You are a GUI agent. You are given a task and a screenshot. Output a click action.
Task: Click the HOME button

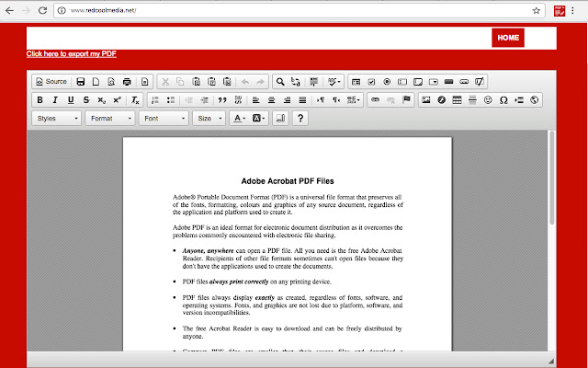tap(508, 38)
